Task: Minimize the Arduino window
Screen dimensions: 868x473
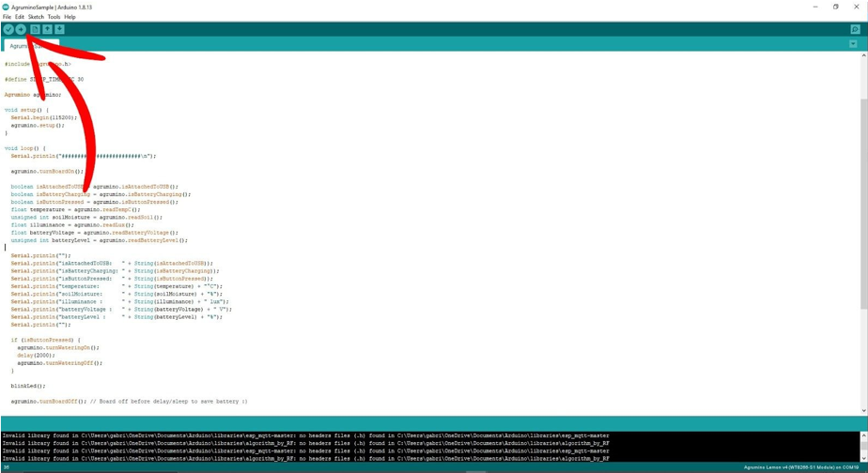Action: click(815, 7)
